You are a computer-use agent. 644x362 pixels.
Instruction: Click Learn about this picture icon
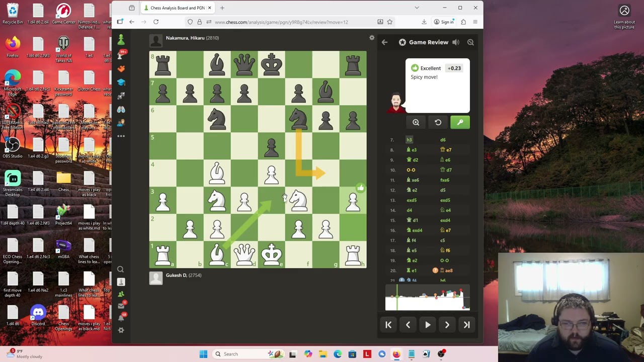(624, 16)
